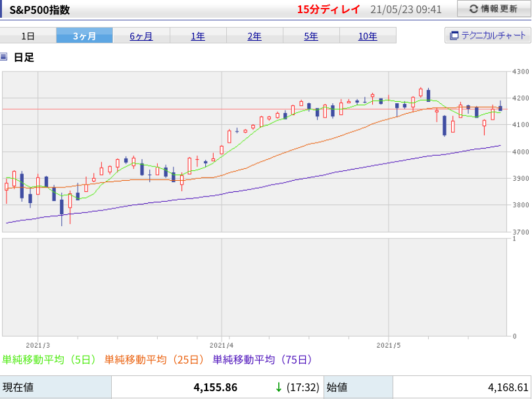Switch to the 5年 period tab

click(x=311, y=35)
